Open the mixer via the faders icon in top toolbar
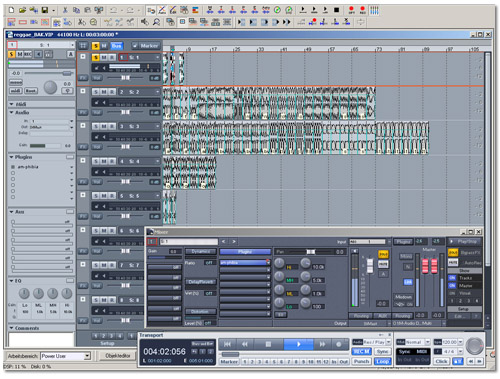500x379 pixels. pyautogui.click(x=374, y=10)
